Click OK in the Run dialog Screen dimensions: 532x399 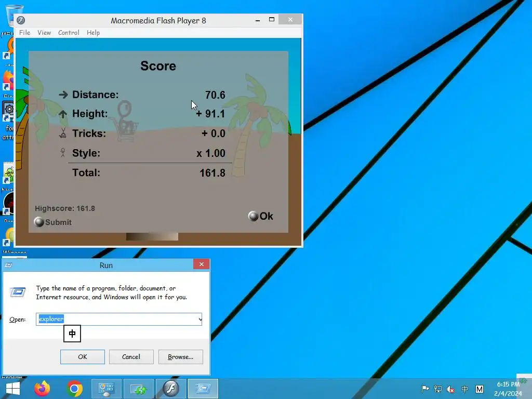tap(83, 357)
